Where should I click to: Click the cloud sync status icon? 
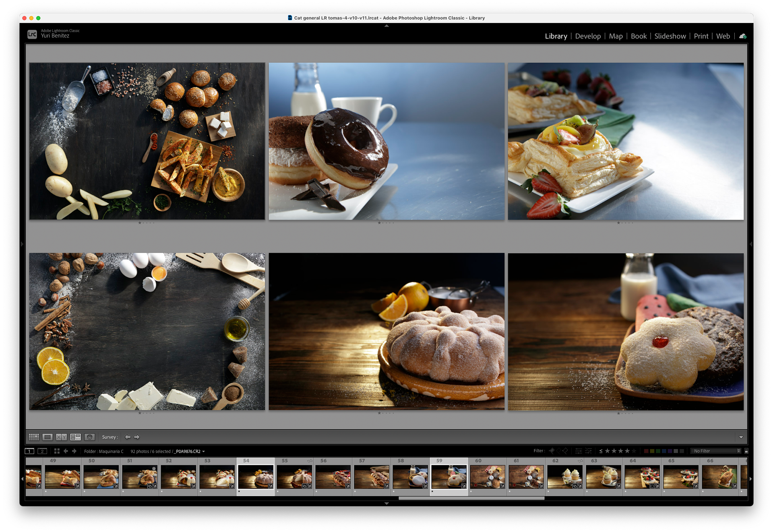pos(742,36)
